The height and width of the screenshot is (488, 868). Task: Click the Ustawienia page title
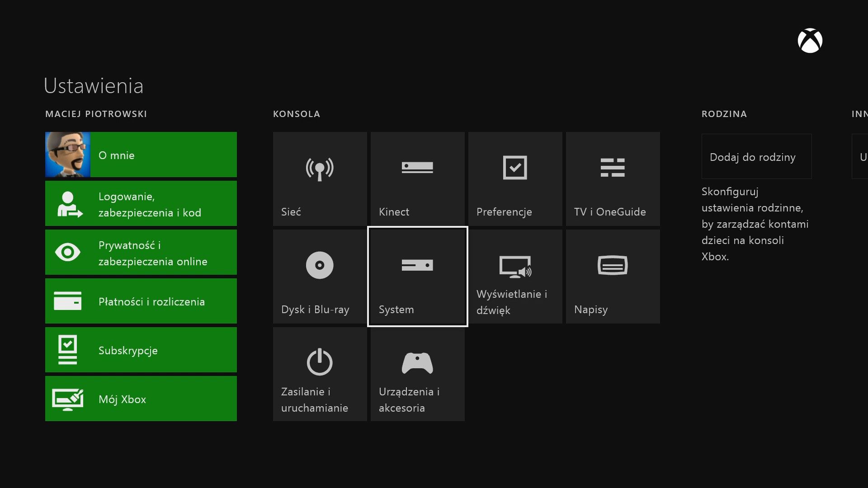(94, 86)
